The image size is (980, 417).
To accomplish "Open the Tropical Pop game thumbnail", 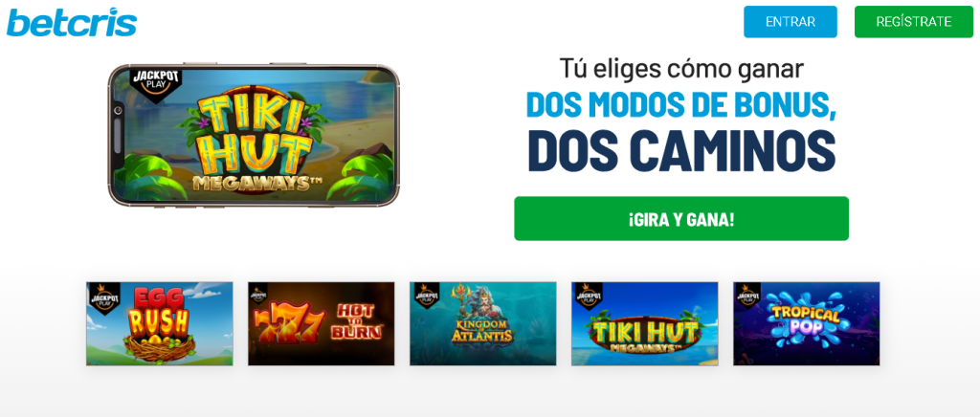I will tap(806, 323).
